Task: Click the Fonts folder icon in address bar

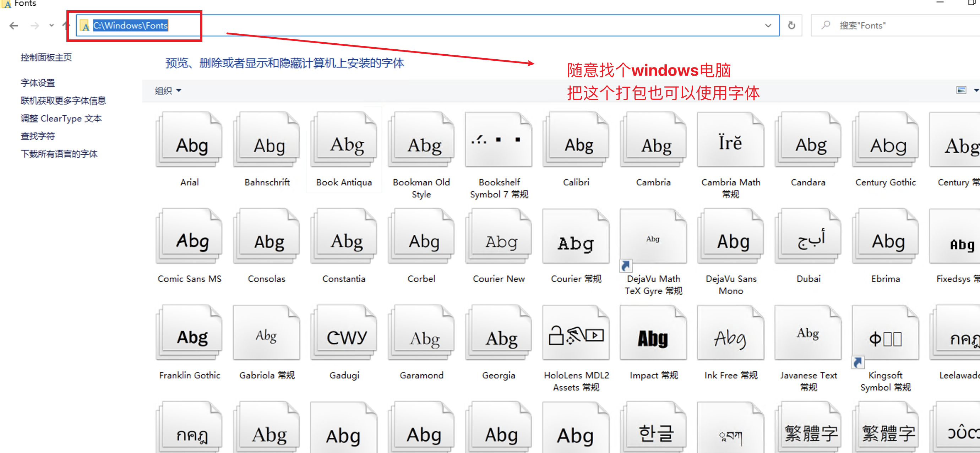Action: (x=85, y=26)
